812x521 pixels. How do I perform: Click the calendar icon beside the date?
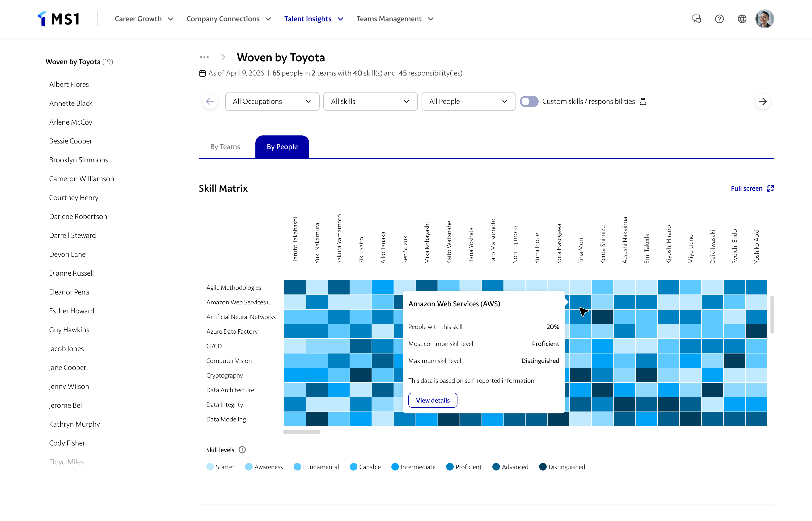[x=202, y=73]
